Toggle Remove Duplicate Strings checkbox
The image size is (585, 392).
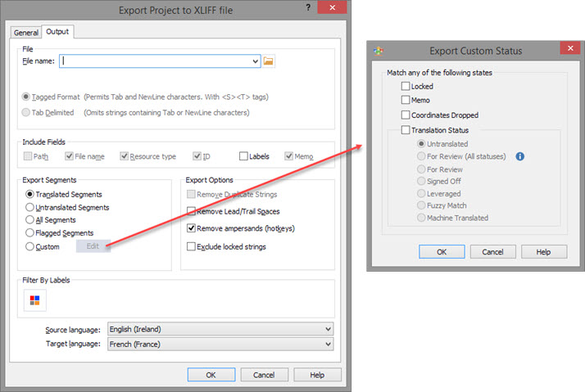(x=191, y=194)
